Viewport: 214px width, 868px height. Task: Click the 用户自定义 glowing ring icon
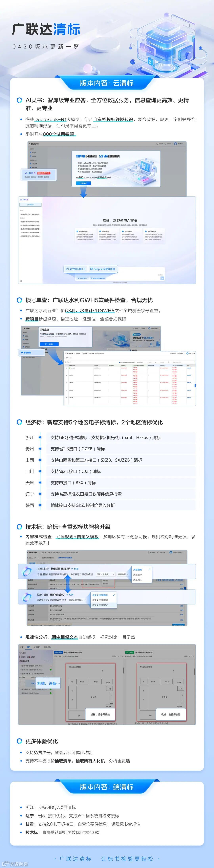coord(27,598)
